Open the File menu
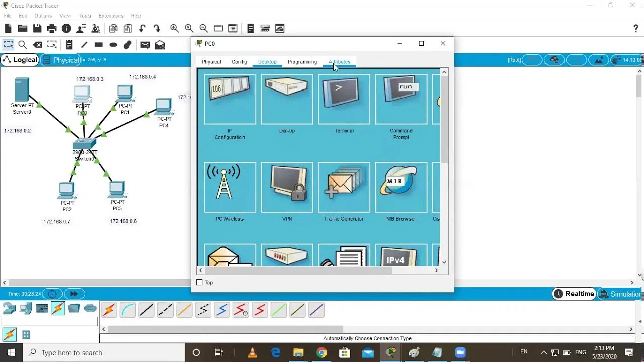This screenshot has width=644, height=362. click(x=8, y=16)
